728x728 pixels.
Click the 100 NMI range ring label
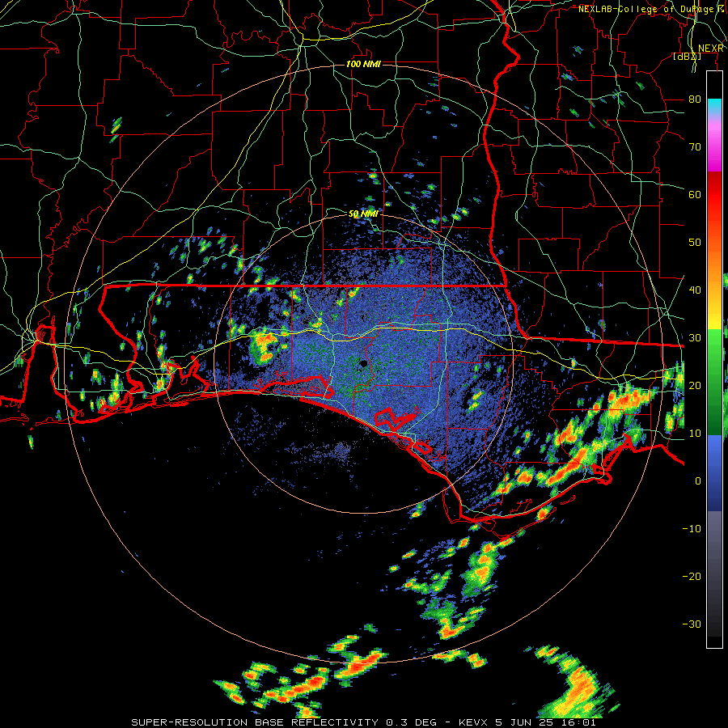point(363,64)
